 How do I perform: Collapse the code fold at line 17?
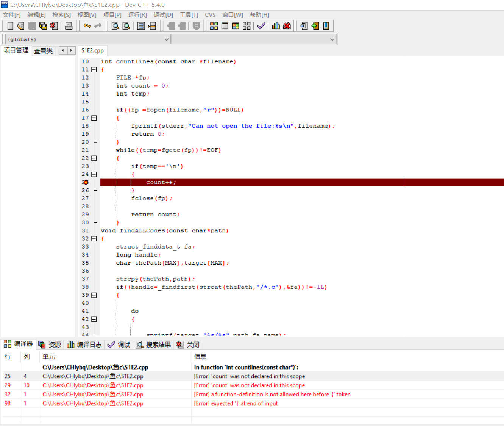pos(94,118)
